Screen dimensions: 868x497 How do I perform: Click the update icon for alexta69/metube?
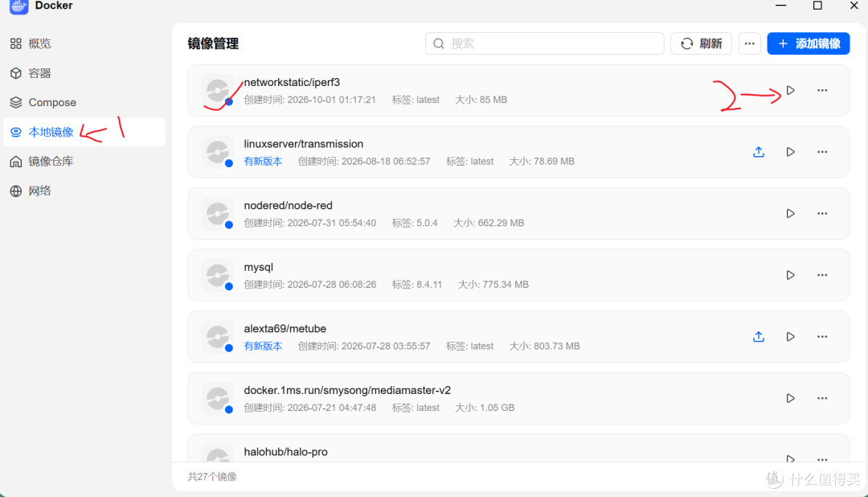759,336
